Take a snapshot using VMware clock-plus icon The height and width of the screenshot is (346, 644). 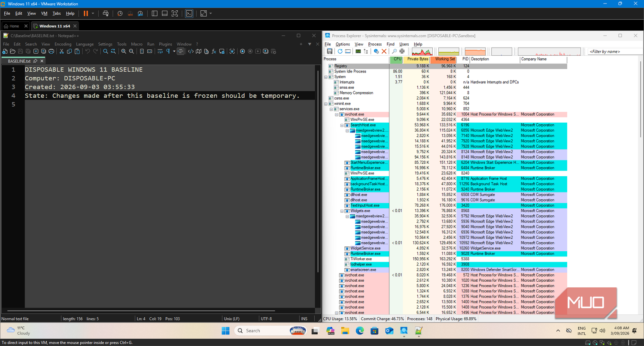pos(120,13)
